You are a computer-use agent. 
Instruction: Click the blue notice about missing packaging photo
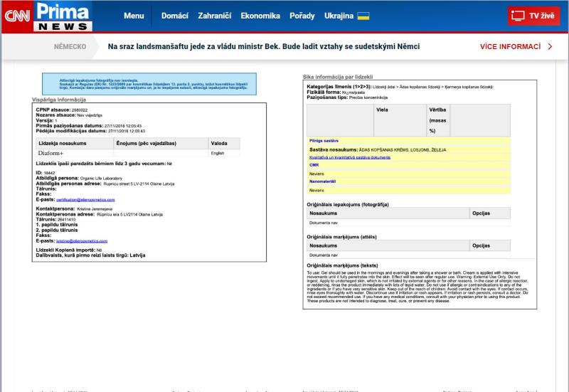pos(149,84)
